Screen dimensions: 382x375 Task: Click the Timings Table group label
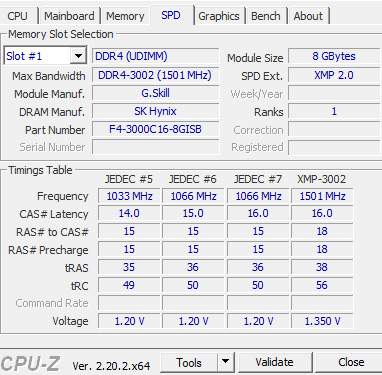pos(40,170)
